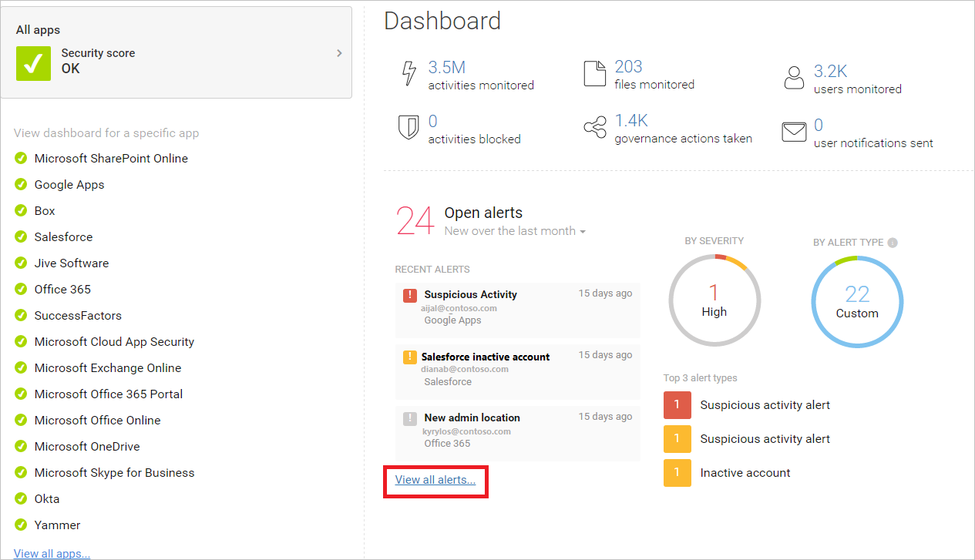Image resolution: width=975 pixels, height=560 pixels.
Task: Click the red Suspicious Activity severity icon
Action: [410, 295]
